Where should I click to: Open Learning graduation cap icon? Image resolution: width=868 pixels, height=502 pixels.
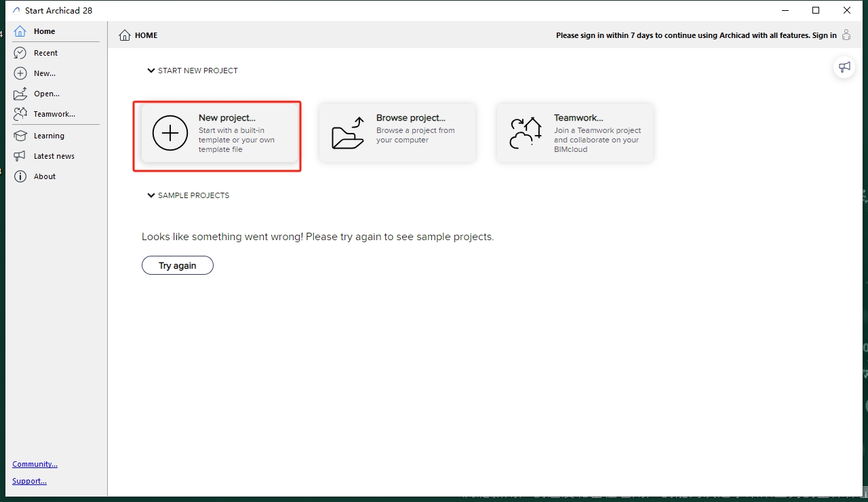click(x=20, y=136)
